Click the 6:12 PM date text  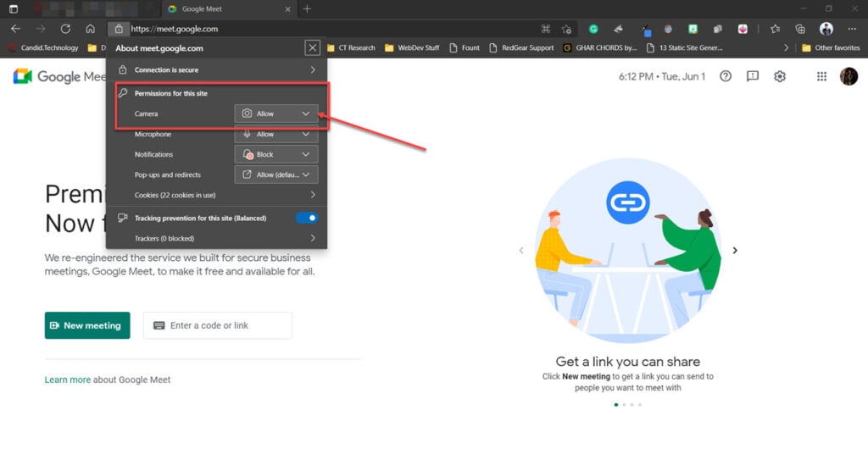(662, 76)
